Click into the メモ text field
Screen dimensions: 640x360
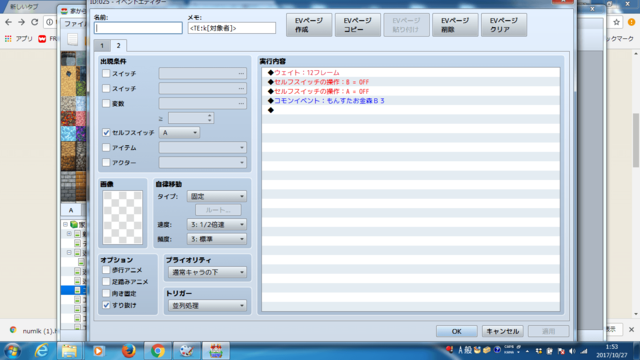pyautogui.click(x=231, y=28)
